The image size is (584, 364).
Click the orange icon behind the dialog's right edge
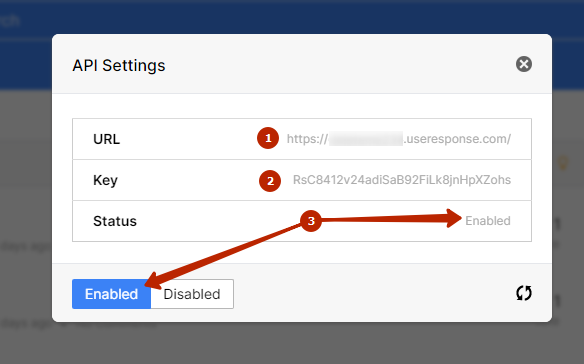click(563, 163)
